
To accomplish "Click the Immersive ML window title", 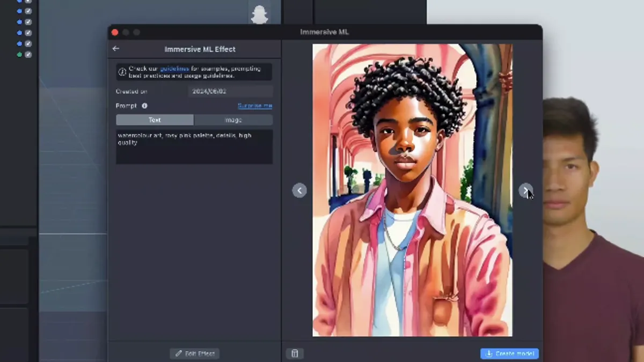I will (325, 32).
